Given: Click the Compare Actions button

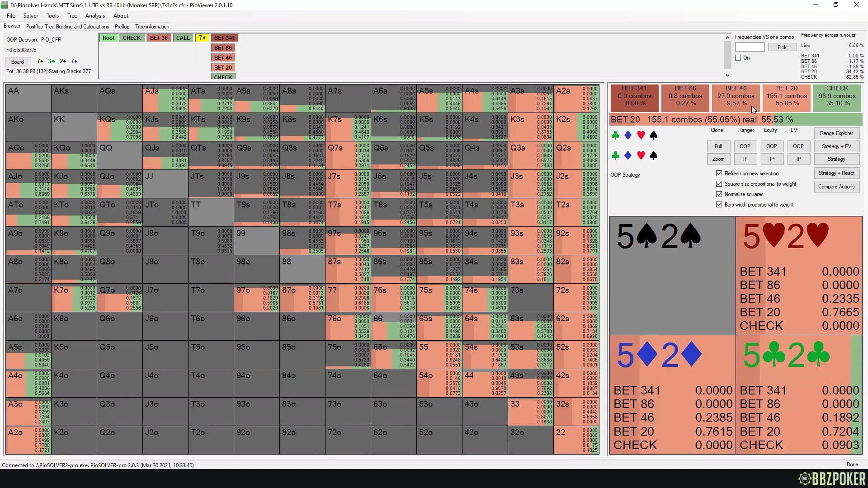Looking at the screenshot, I should [836, 186].
